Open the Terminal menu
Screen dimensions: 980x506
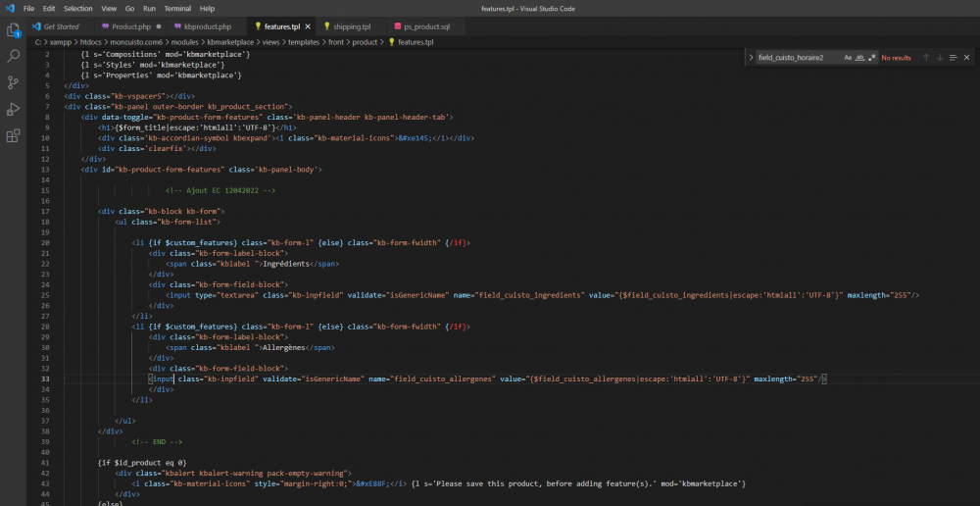pyautogui.click(x=177, y=8)
